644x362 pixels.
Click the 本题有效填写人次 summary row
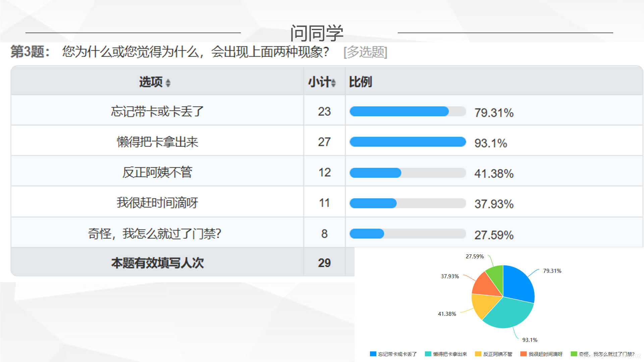(x=158, y=263)
